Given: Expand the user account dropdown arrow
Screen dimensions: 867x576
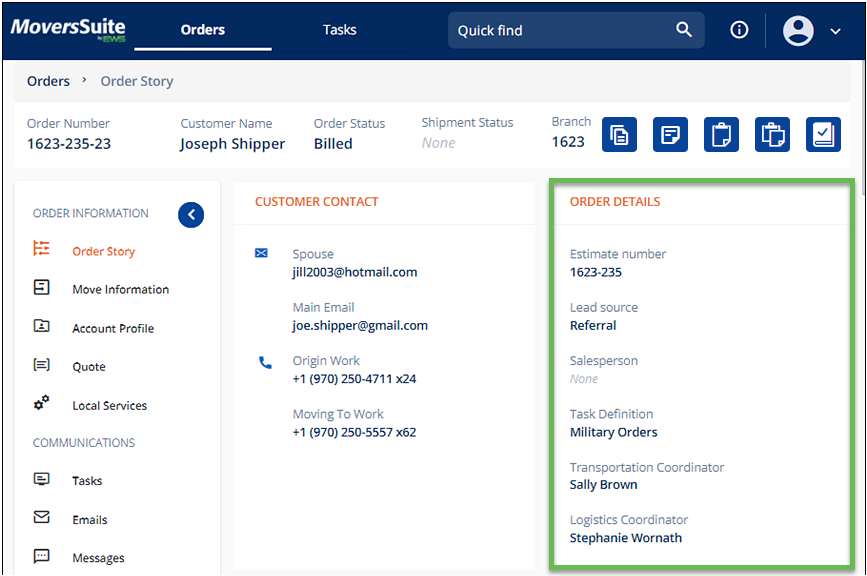Looking at the screenshot, I should (x=836, y=32).
